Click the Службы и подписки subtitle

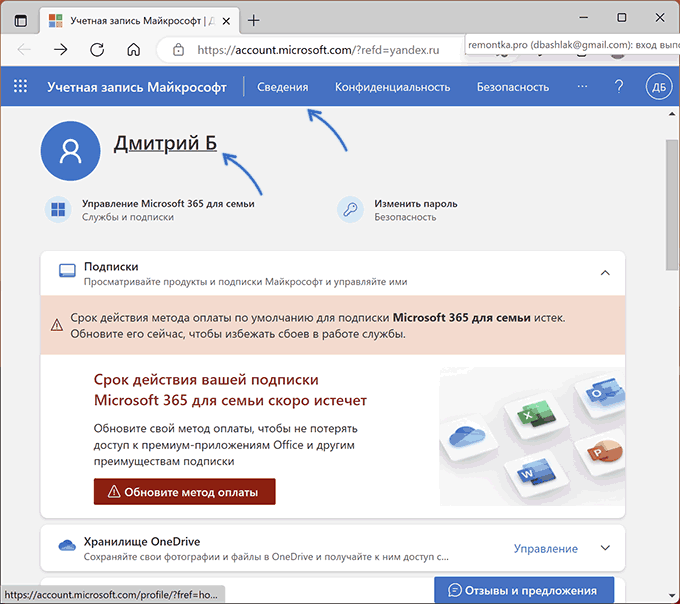pyautogui.click(x=128, y=217)
